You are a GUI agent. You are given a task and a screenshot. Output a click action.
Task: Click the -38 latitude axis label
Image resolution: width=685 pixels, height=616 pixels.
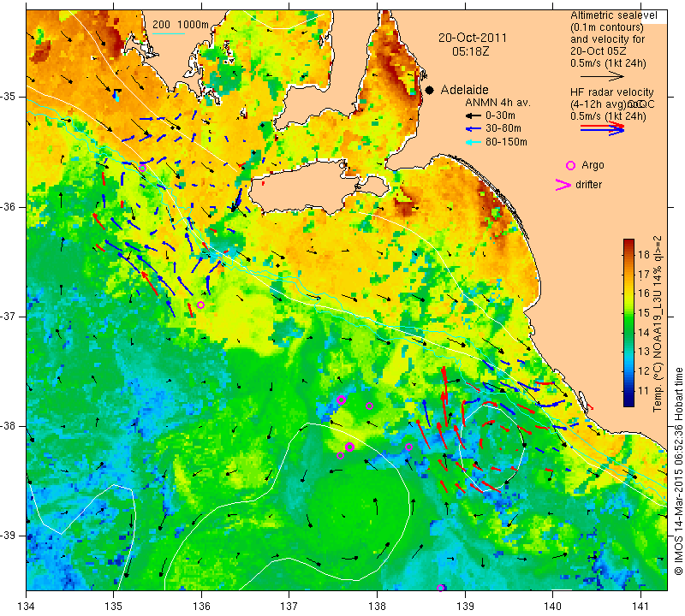(9, 426)
